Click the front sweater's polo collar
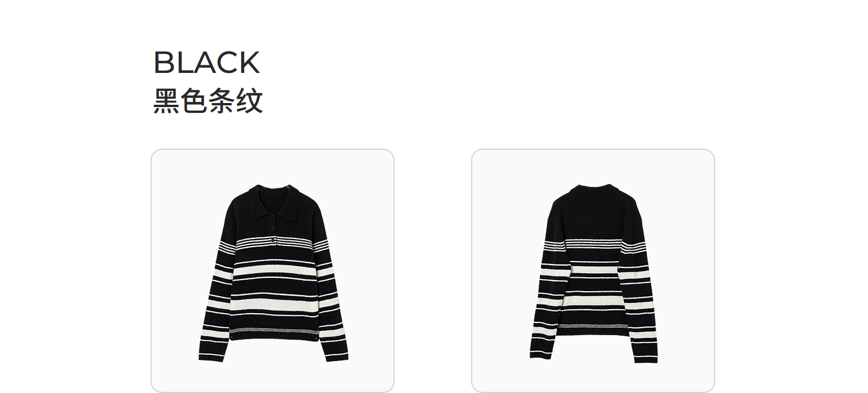The height and width of the screenshot is (393, 868). coord(273,201)
